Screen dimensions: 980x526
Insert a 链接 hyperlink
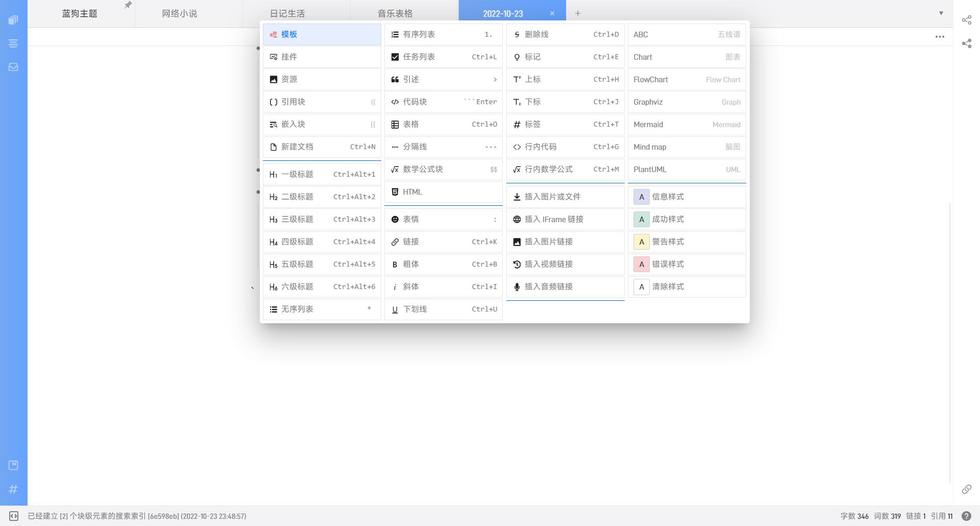click(444, 242)
